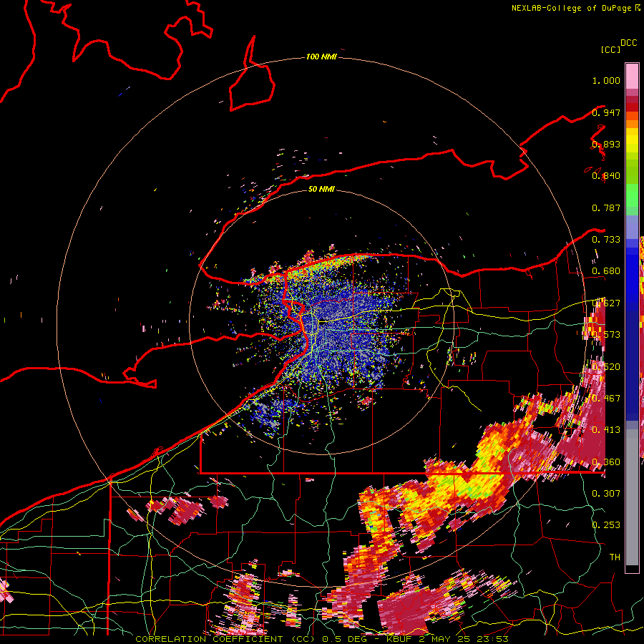
Task: Click the 0.413 scale value
Action: [606, 430]
